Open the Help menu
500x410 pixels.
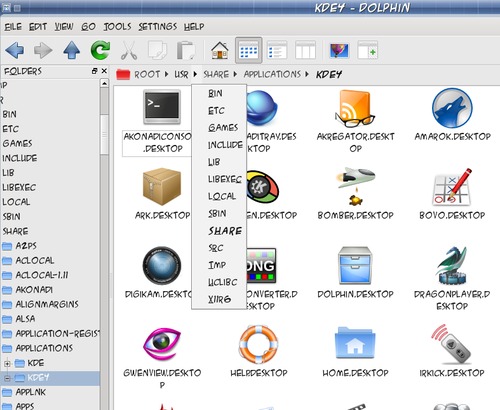click(x=194, y=26)
